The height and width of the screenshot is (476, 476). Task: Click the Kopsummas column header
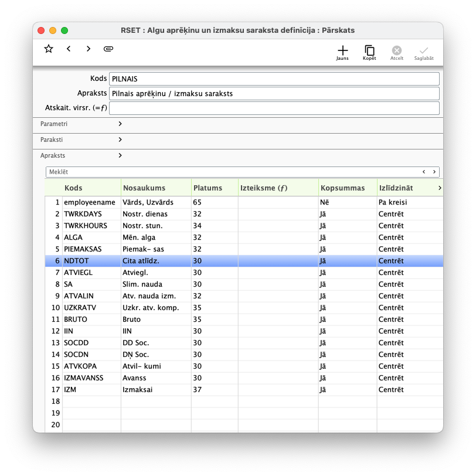(x=347, y=188)
